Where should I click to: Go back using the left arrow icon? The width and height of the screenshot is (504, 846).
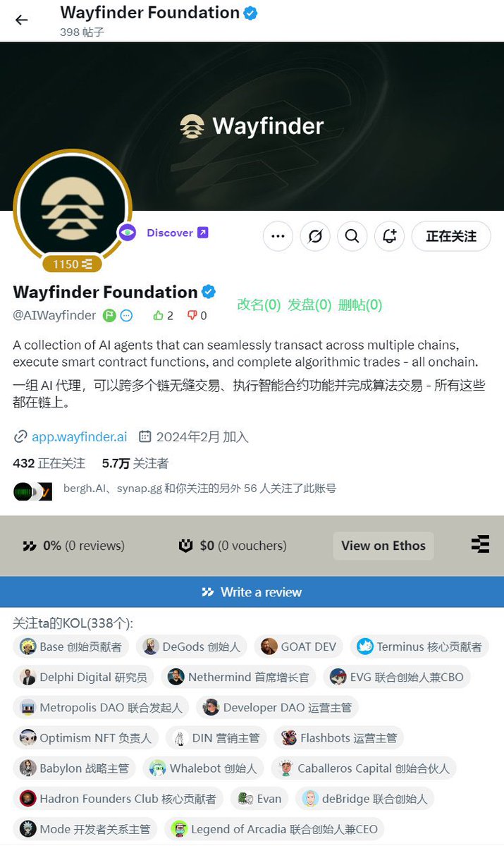(21, 20)
